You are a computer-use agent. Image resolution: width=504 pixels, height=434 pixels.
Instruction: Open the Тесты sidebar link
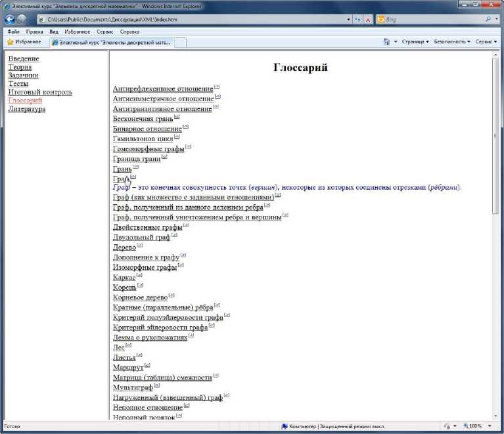pos(18,83)
